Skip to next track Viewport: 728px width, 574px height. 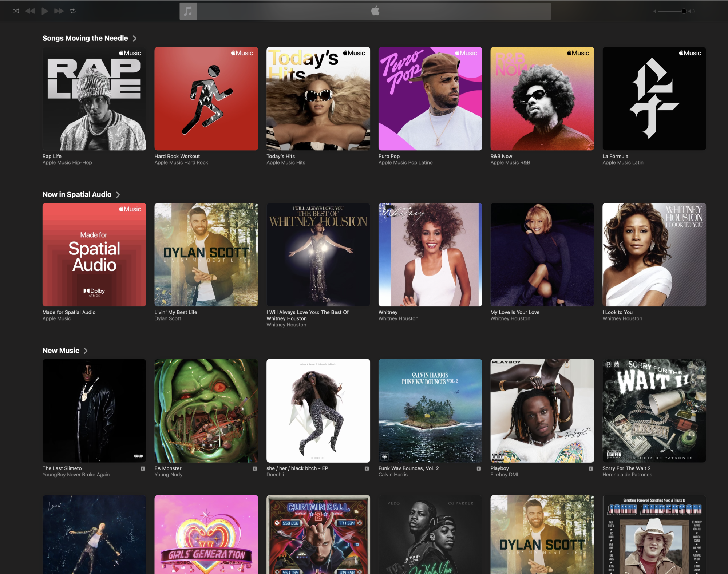coord(59,11)
